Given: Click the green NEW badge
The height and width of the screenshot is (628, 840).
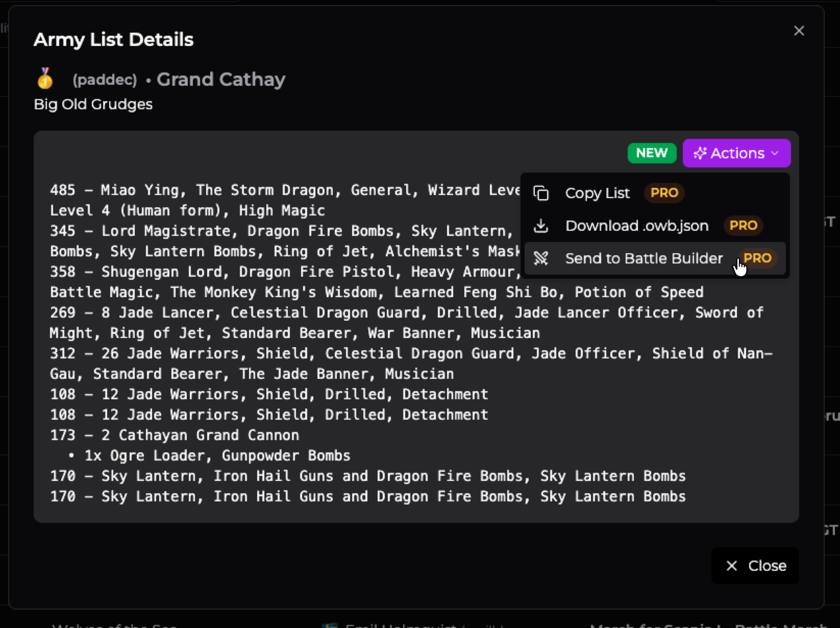Looking at the screenshot, I should (652, 153).
